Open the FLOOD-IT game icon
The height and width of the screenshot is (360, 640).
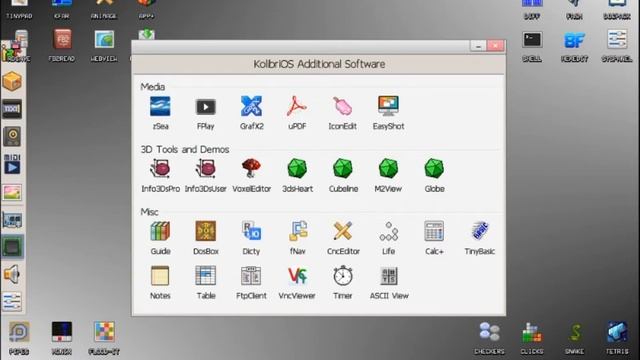tap(104, 332)
